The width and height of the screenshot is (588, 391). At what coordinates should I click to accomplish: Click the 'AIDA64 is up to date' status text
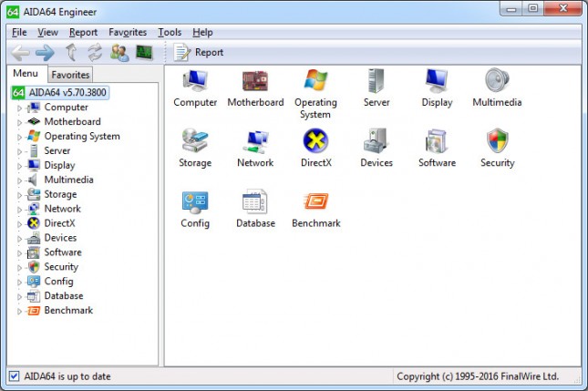coord(67,376)
